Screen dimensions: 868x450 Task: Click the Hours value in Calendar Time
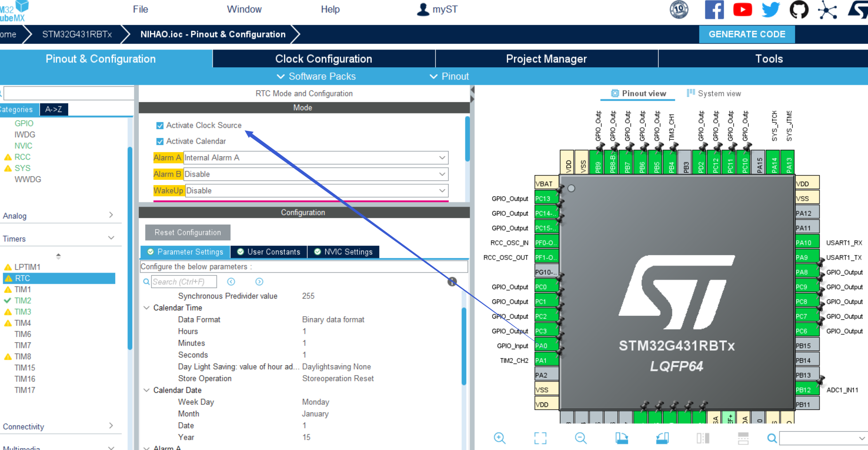point(304,331)
